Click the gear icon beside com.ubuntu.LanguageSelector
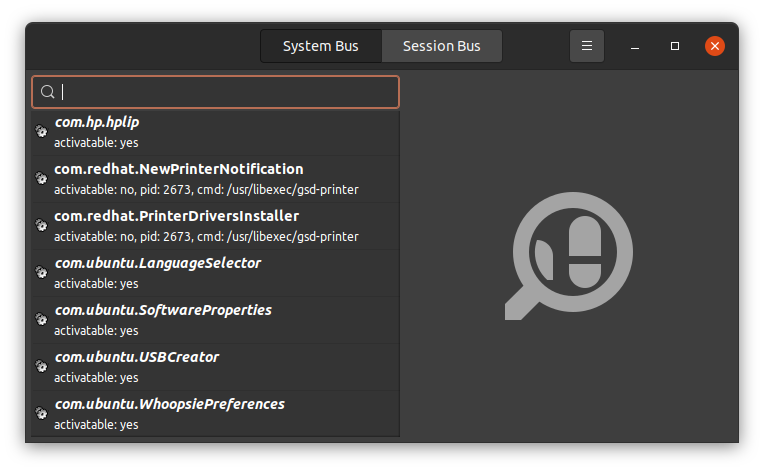This screenshot has height=471, width=764. (41, 272)
